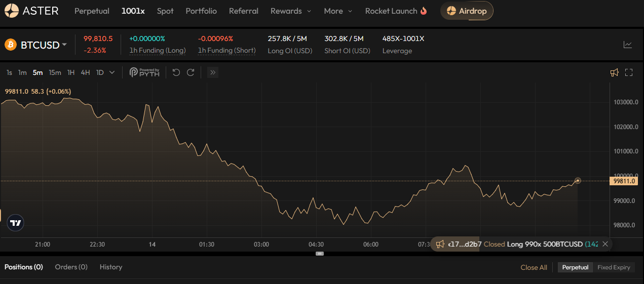Click Close All positions link
The height and width of the screenshot is (284, 644).
coord(534,267)
